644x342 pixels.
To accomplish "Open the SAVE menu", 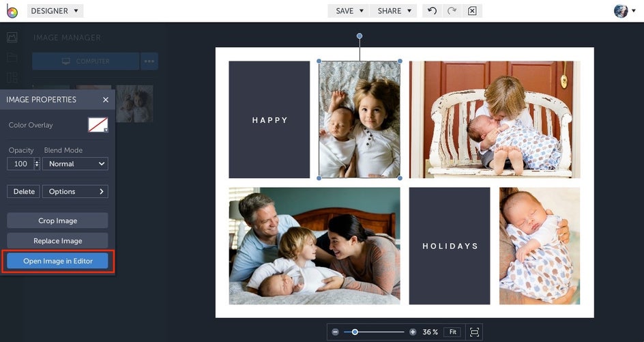I will pos(349,11).
